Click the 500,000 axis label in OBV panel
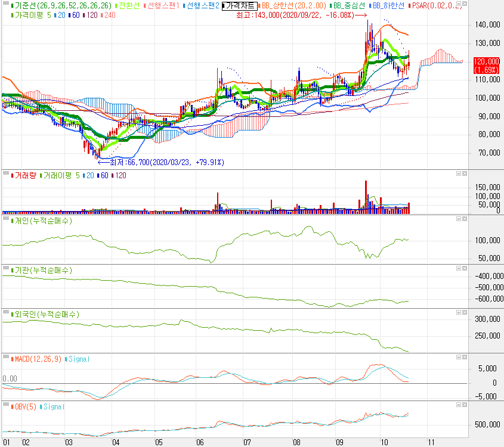Image resolution: width=504 pixels, height=447 pixels. [x=488, y=424]
